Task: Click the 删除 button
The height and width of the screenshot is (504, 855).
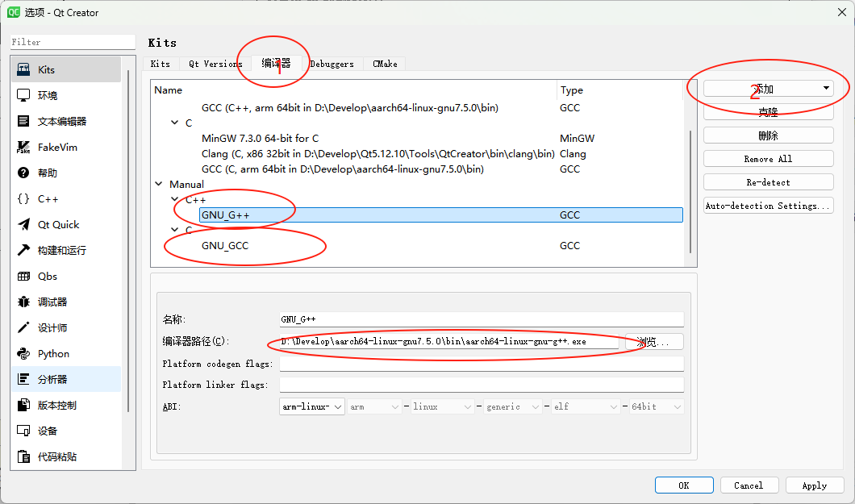Action: click(769, 135)
